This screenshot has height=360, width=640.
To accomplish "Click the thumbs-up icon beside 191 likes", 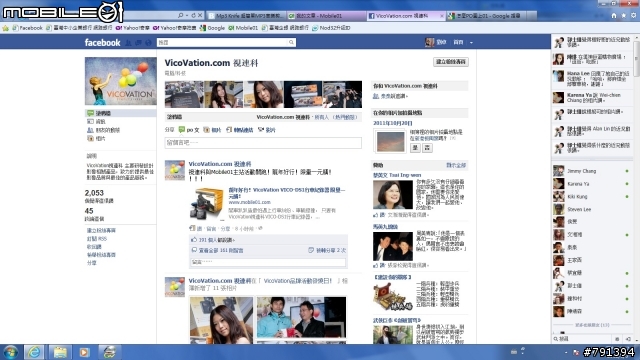I will (x=194, y=240).
